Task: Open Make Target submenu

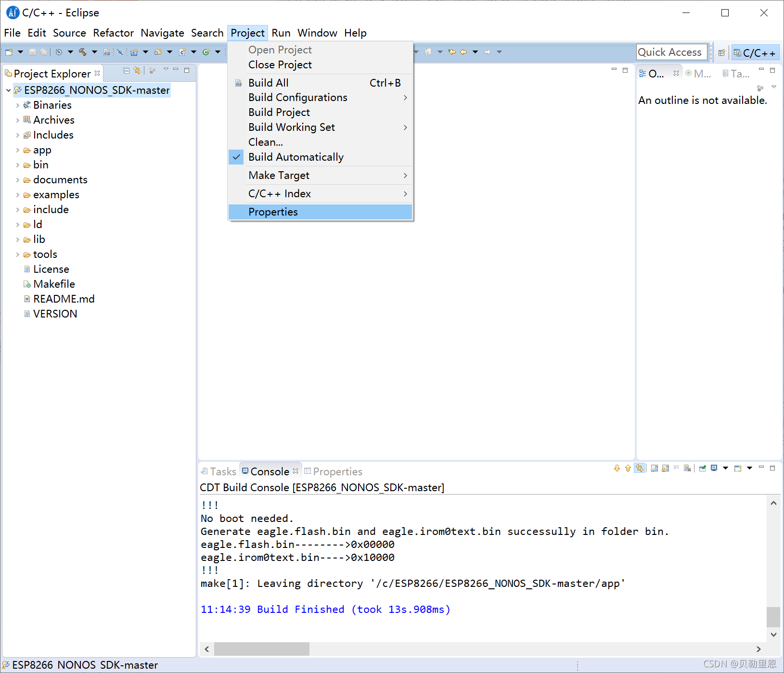Action: [320, 176]
